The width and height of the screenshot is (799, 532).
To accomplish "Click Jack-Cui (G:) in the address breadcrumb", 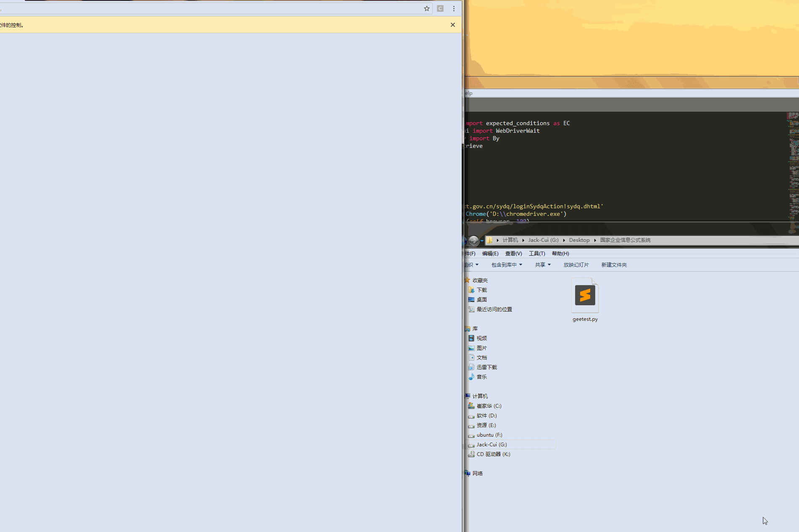I will (543, 240).
